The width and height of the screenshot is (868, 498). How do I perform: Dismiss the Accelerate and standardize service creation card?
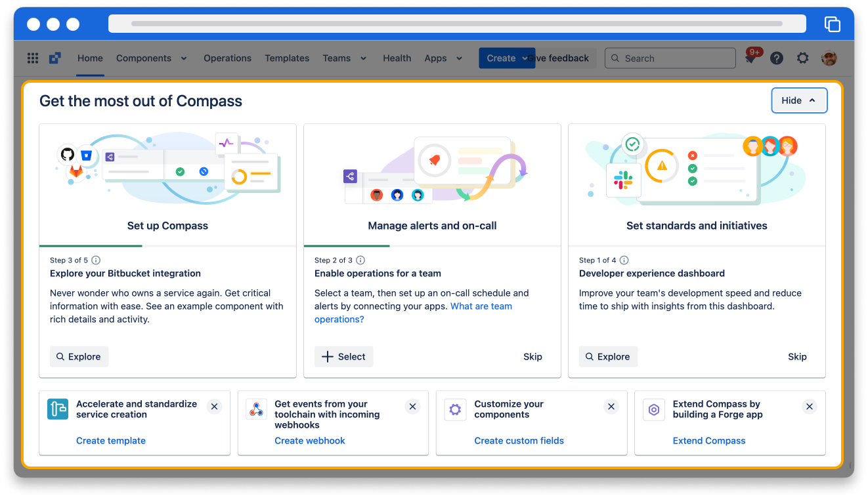coord(214,407)
